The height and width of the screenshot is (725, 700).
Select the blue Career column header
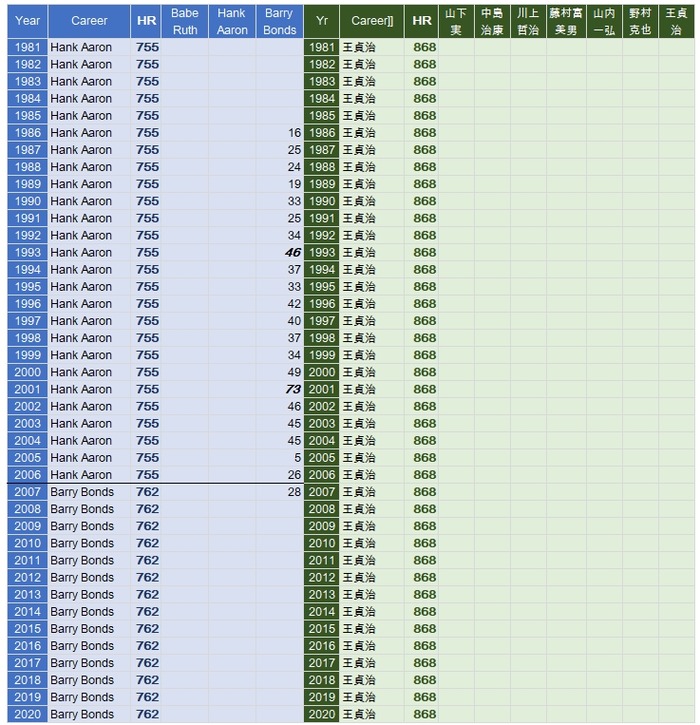(x=89, y=21)
